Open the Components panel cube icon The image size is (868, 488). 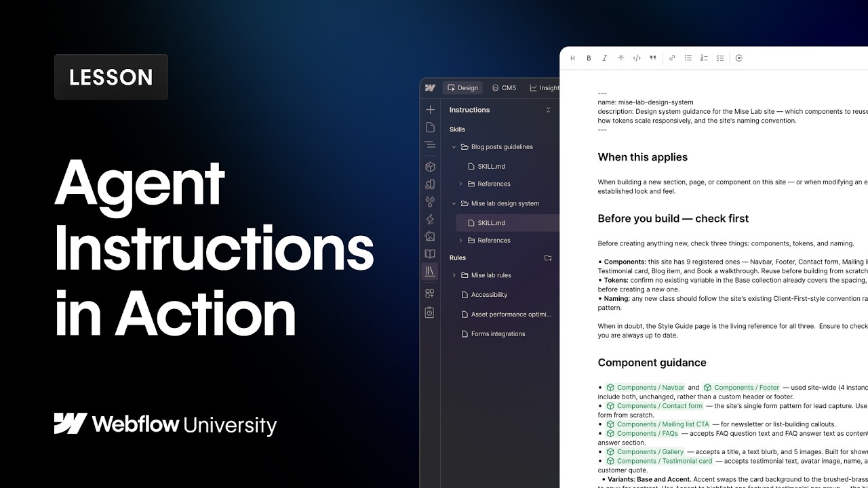coord(430,167)
